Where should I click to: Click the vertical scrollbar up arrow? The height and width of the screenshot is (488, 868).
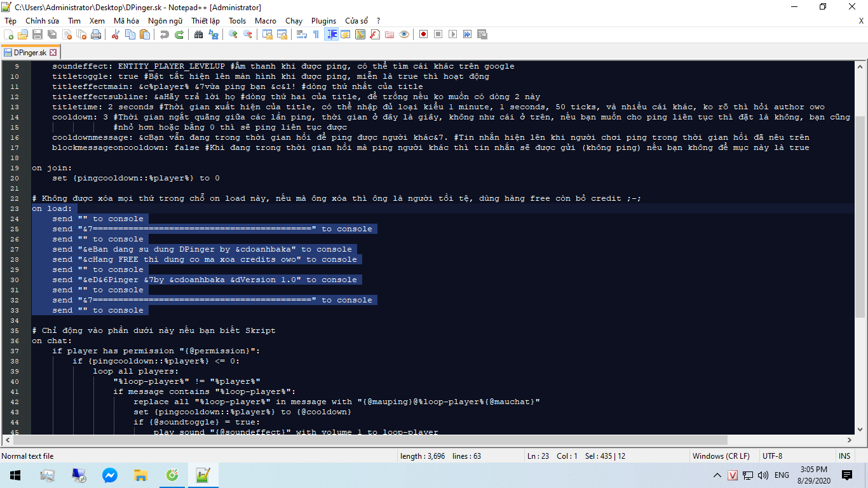(x=860, y=67)
